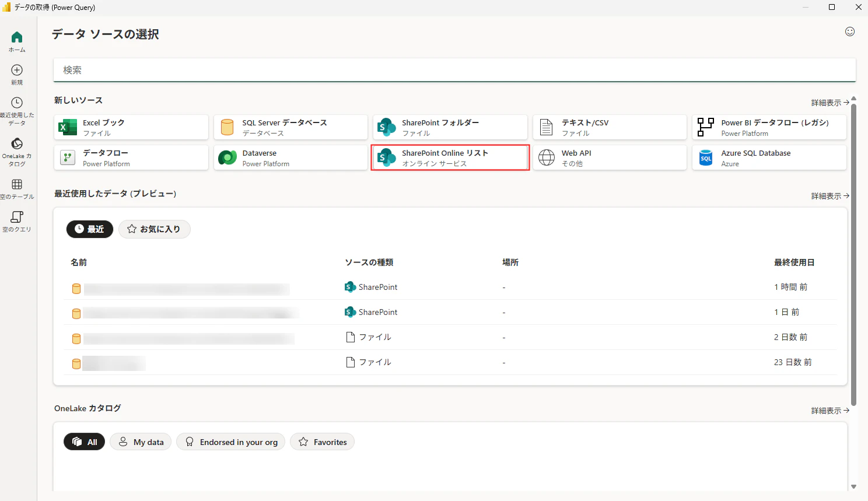This screenshot has width=868, height=501.
Task: Choose the SharePoint フォルダー source
Action: 450,127
